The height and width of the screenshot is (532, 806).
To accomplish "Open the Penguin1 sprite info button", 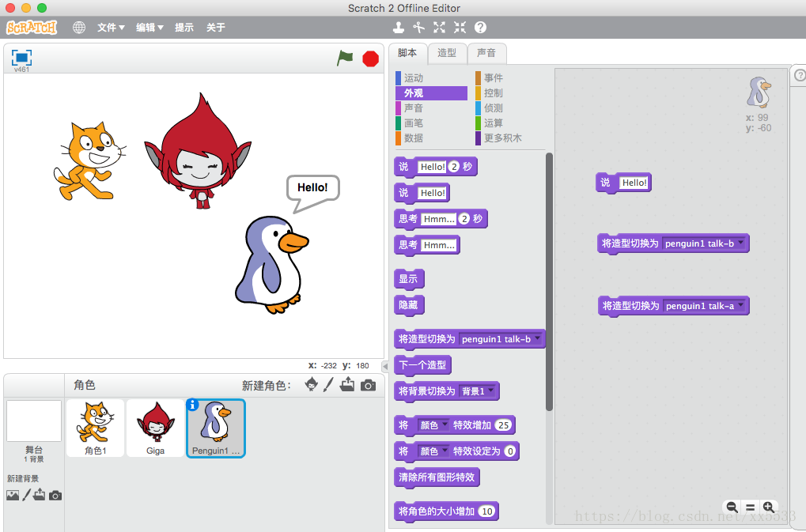I will pyautogui.click(x=192, y=405).
